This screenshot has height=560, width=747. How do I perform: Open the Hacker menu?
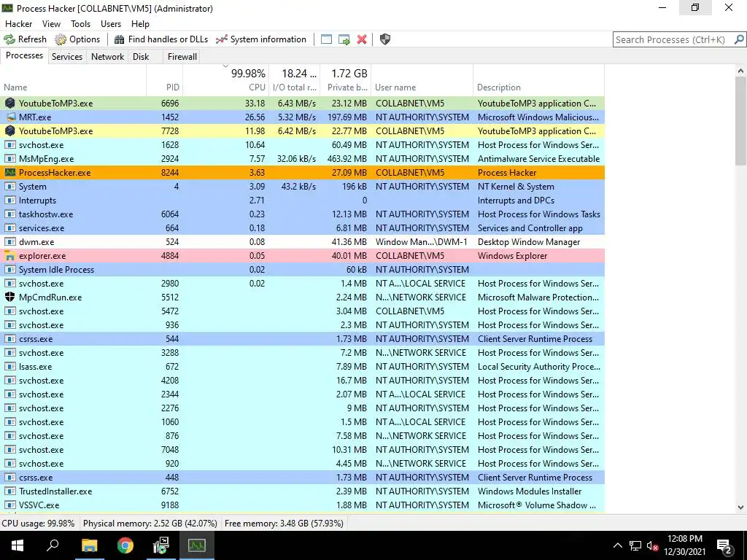(x=18, y=24)
